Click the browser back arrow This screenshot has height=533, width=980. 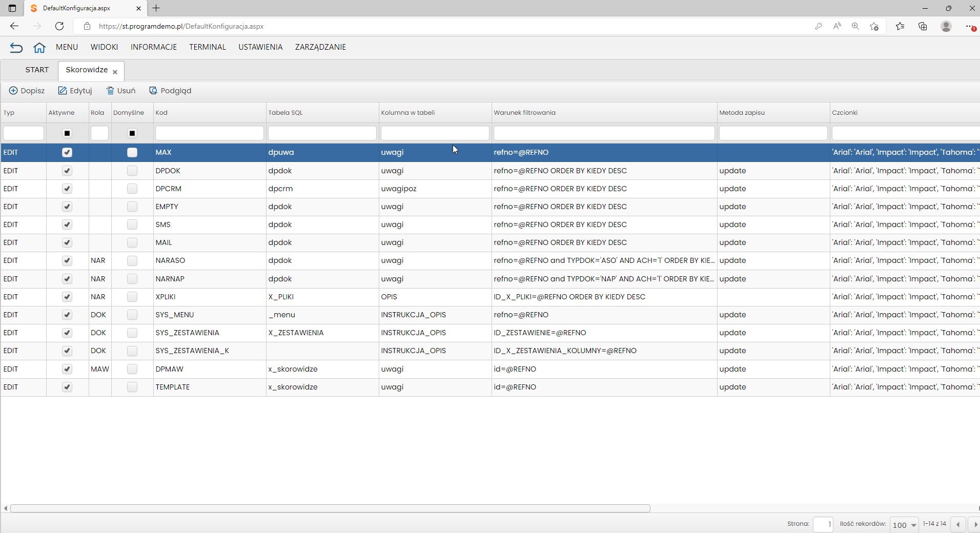coord(14,26)
